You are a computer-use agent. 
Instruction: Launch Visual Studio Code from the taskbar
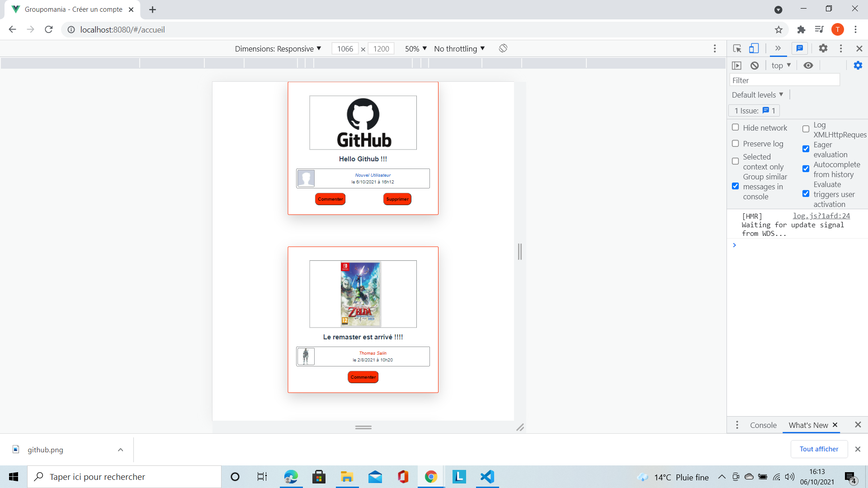[x=487, y=476]
